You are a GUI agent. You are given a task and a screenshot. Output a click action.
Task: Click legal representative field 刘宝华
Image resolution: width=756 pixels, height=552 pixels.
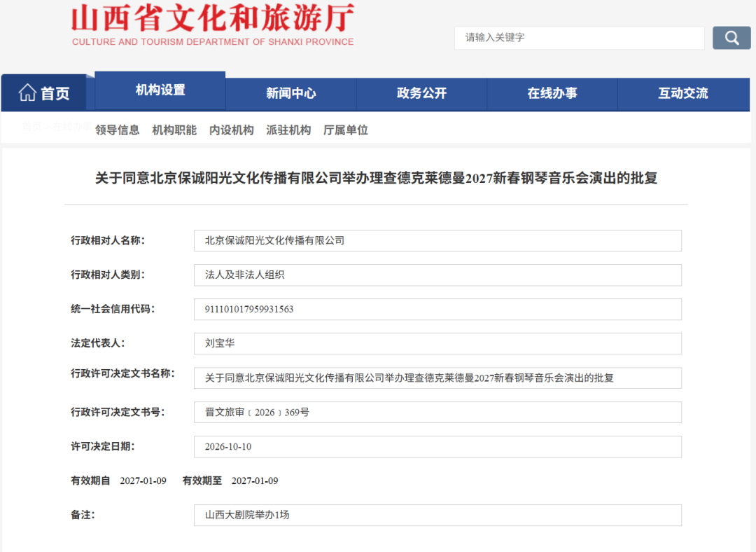point(437,343)
